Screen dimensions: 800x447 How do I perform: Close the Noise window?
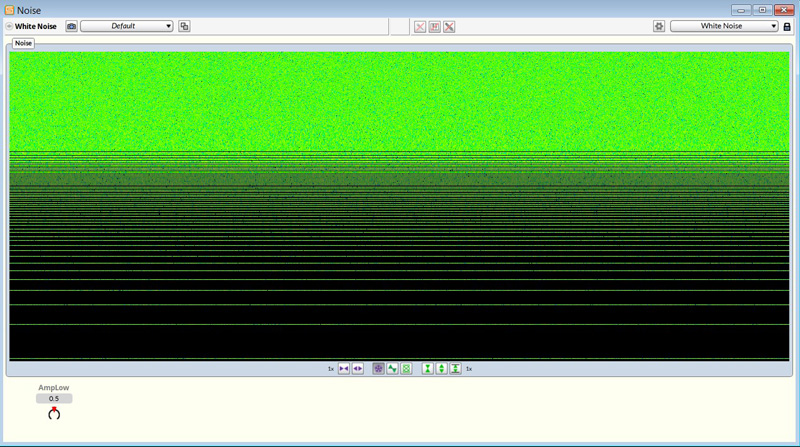[784, 10]
